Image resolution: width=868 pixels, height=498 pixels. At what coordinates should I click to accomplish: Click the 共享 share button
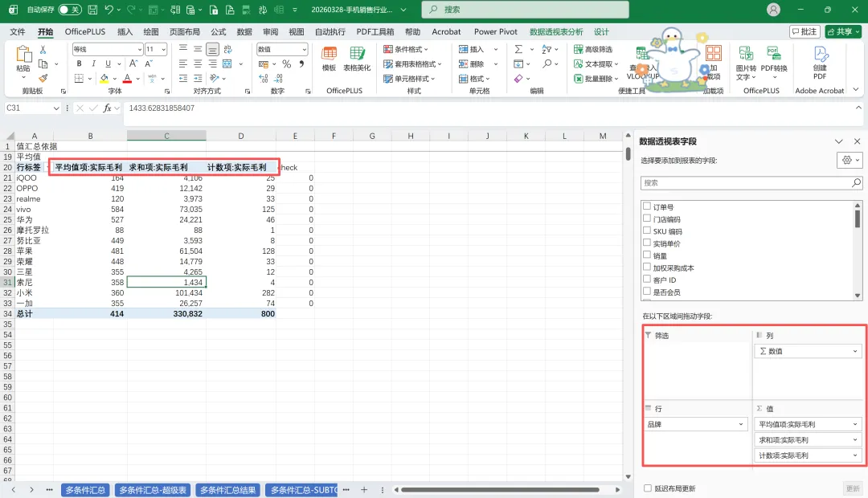coord(843,31)
